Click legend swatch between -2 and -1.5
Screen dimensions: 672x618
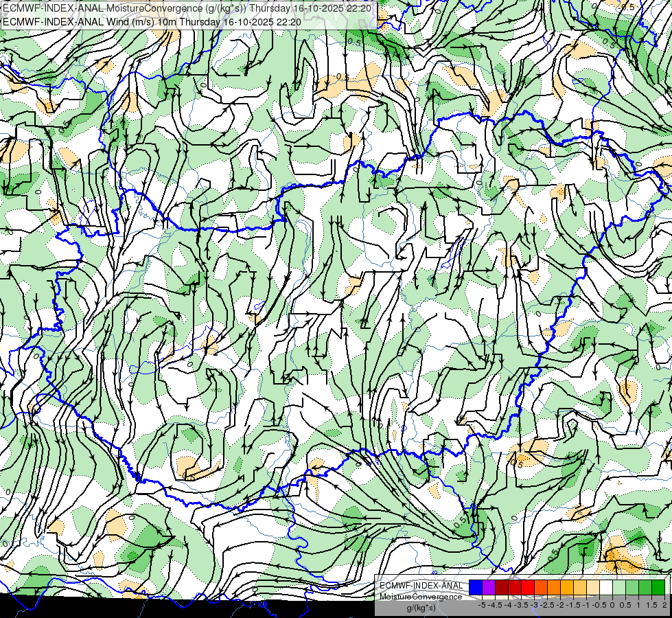pyautogui.click(x=567, y=587)
